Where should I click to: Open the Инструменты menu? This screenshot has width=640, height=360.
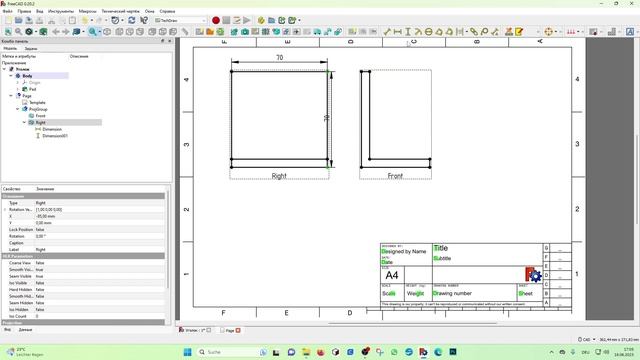coord(61,11)
